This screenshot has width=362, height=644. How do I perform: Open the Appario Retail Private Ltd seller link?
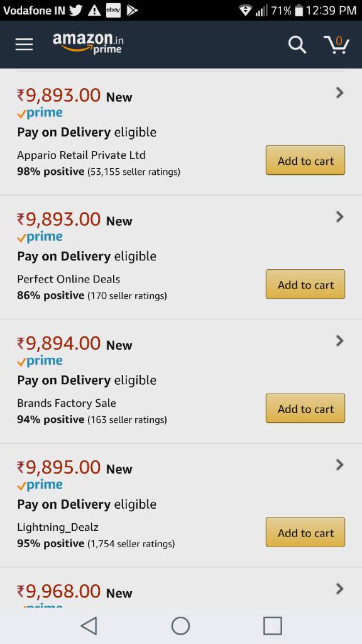tap(81, 155)
